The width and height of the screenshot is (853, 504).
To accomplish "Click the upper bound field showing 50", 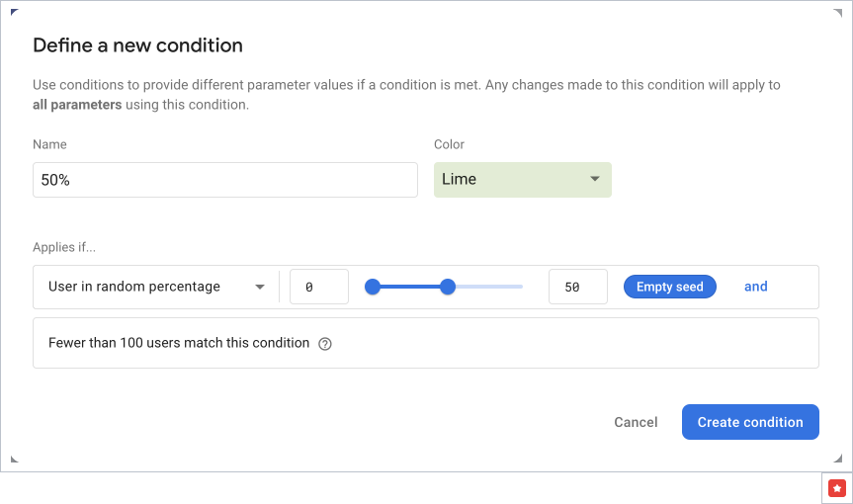I will pyautogui.click(x=577, y=287).
